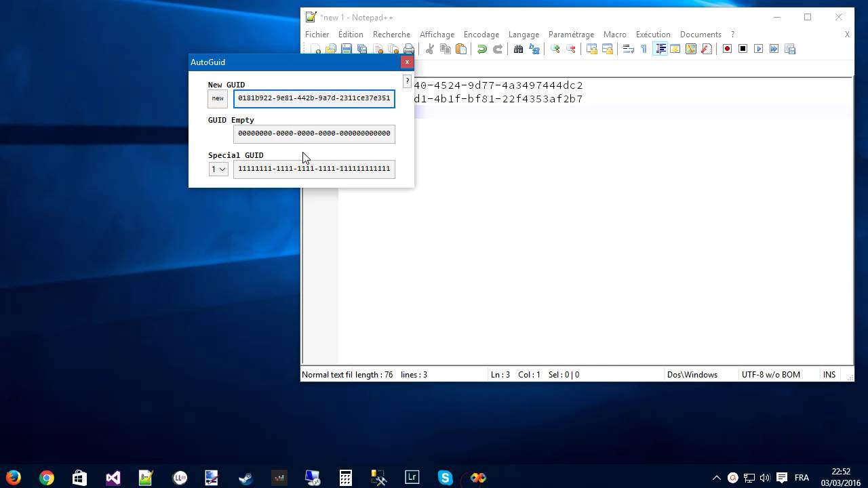Screen dimensions: 868x488
Task: Cut selection with the scissors icon
Action: (x=429, y=49)
